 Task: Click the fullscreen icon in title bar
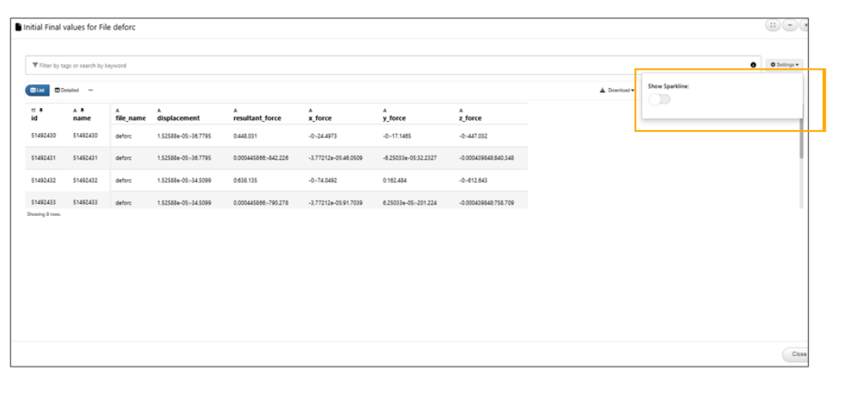(x=772, y=25)
